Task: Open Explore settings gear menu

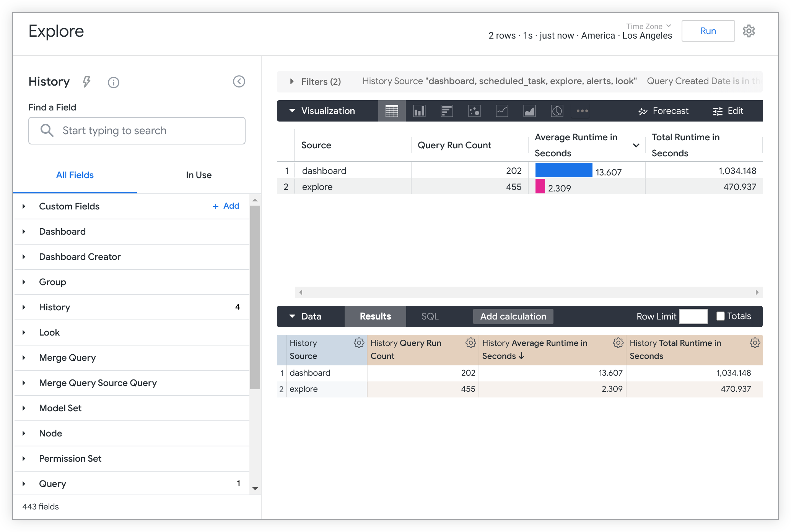Action: click(x=749, y=31)
